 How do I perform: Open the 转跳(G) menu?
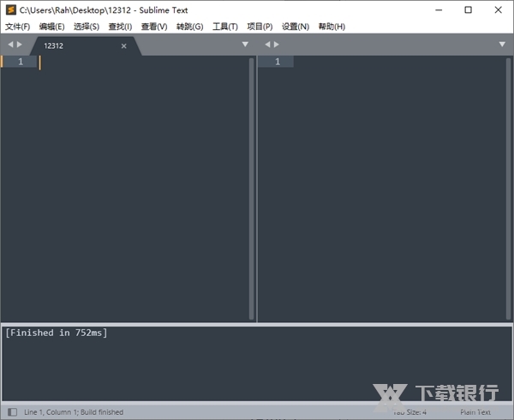click(x=190, y=27)
